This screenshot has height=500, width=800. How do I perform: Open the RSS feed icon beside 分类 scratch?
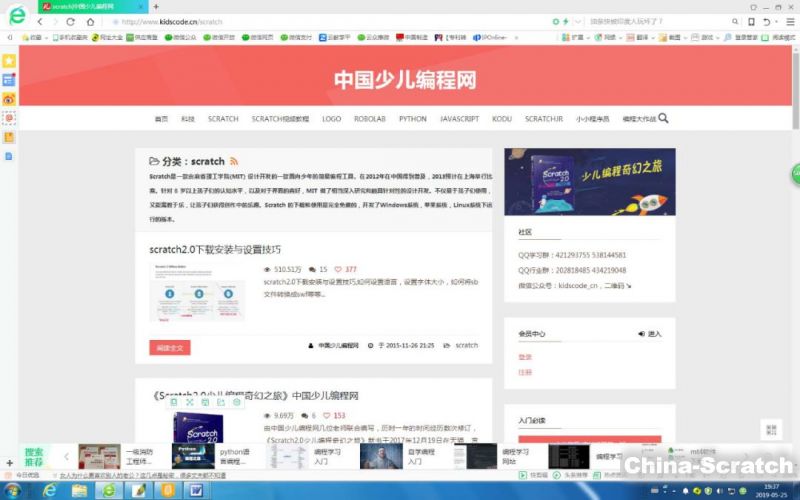pyautogui.click(x=234, y=161)
